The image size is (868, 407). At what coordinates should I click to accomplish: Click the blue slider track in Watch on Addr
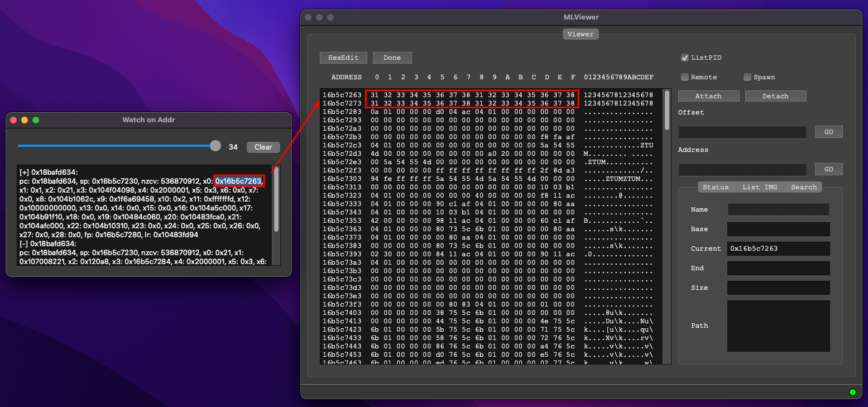(x=114, y=146)
